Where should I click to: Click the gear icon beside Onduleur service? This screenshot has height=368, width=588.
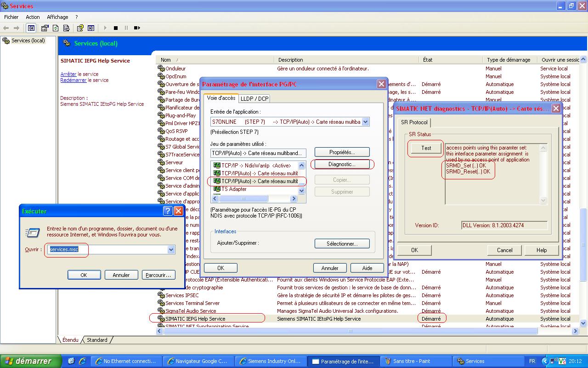(161, 69)
